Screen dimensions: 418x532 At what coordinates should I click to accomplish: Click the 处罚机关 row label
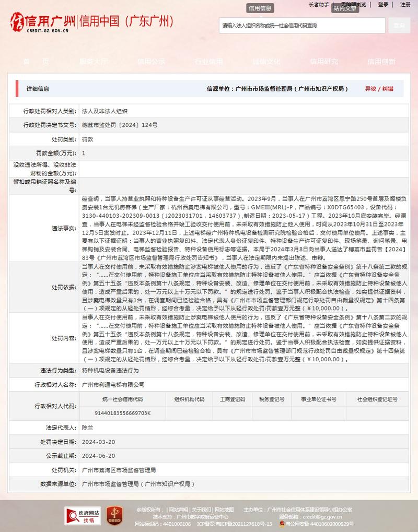pyautogui.click(x=64, y=470)
